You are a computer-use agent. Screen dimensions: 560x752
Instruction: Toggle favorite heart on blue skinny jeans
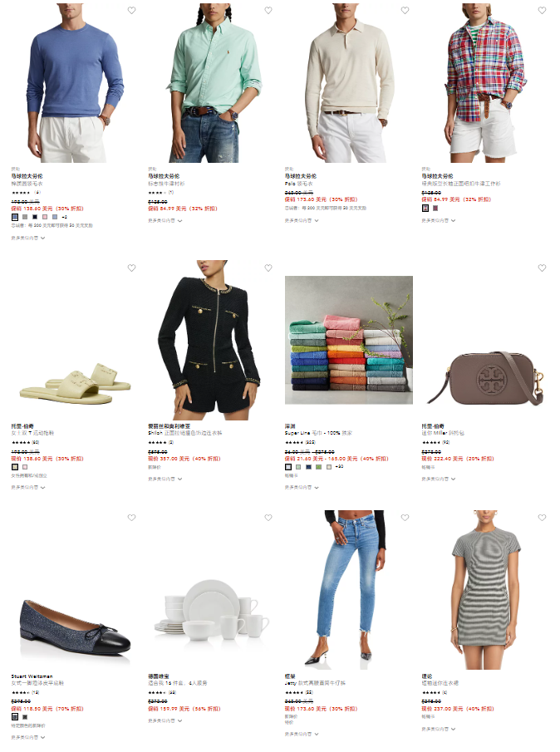(x=405, y=518)
